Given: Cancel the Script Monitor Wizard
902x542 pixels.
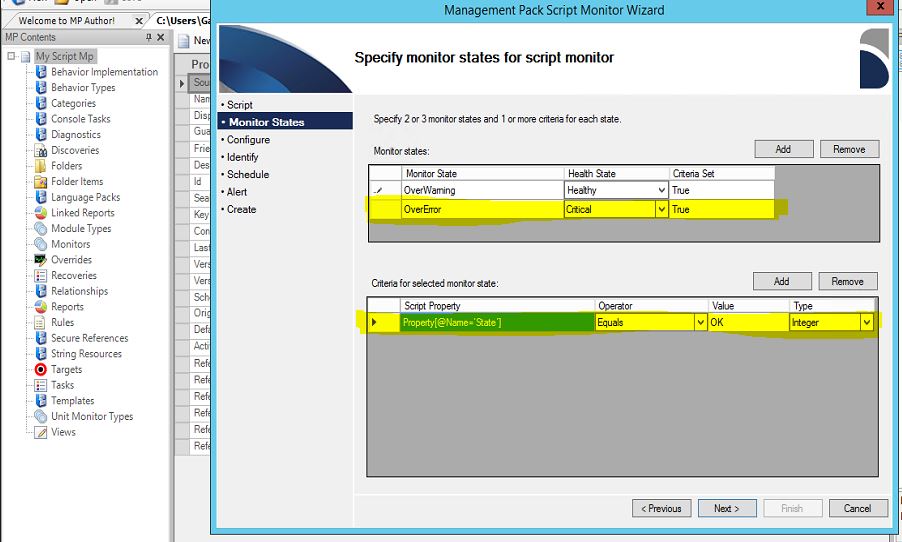Looking at the screenshot, I should click(858, 509).
